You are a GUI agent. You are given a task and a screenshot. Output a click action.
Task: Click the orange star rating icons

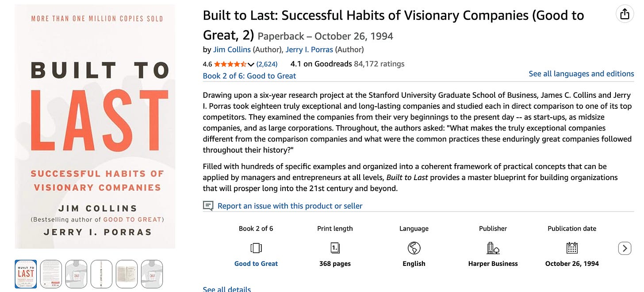point(230,64)
